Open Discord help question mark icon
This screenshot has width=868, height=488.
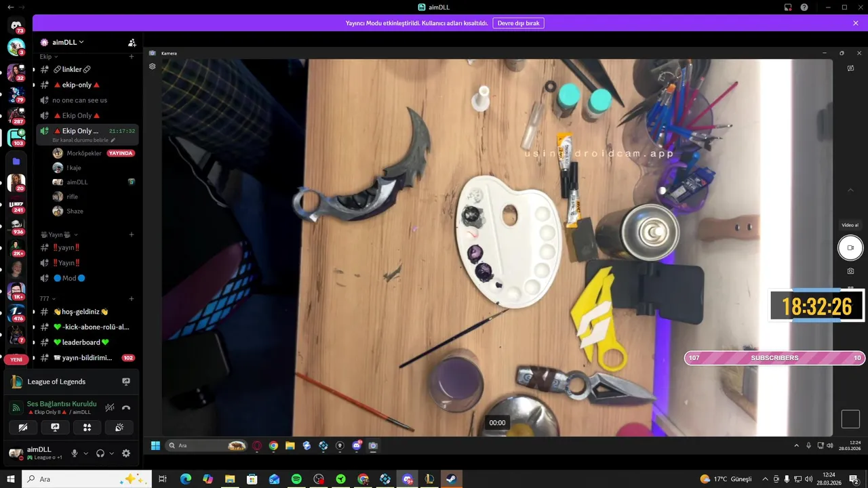coord(804,7)
